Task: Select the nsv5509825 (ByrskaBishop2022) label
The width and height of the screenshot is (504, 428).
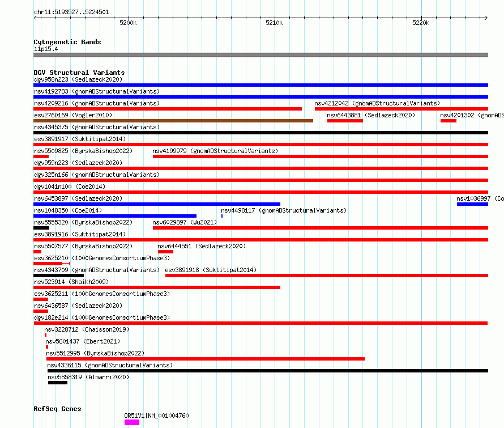Action: (83, 151)
